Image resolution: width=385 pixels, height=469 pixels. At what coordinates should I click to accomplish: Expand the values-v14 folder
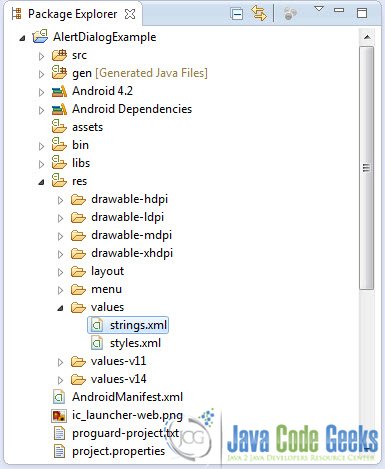pos(60,380)
